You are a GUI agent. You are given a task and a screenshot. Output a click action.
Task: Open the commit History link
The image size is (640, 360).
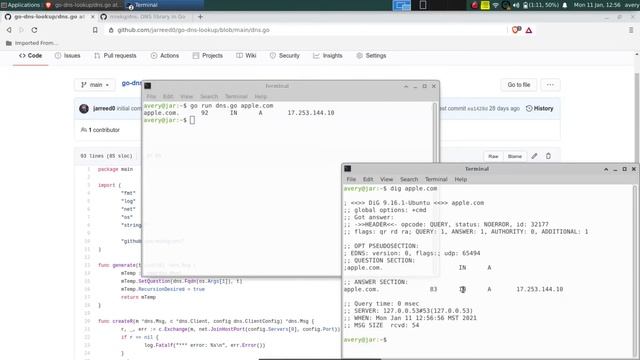(540, 109)
